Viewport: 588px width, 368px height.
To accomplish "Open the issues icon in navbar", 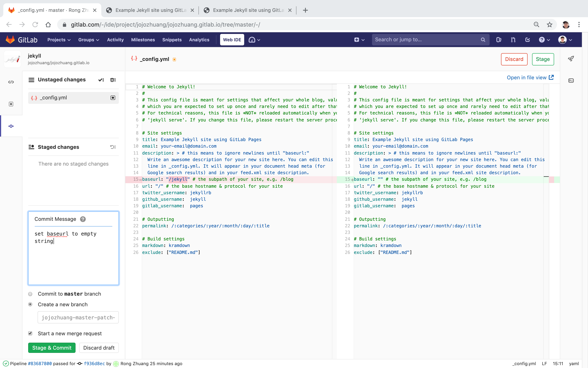I will click(499, 40).
